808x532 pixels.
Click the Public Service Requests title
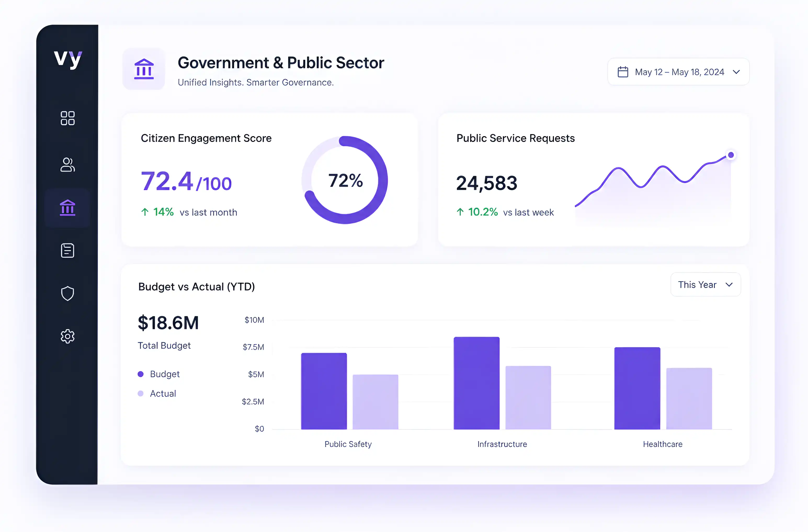(515, 138)
